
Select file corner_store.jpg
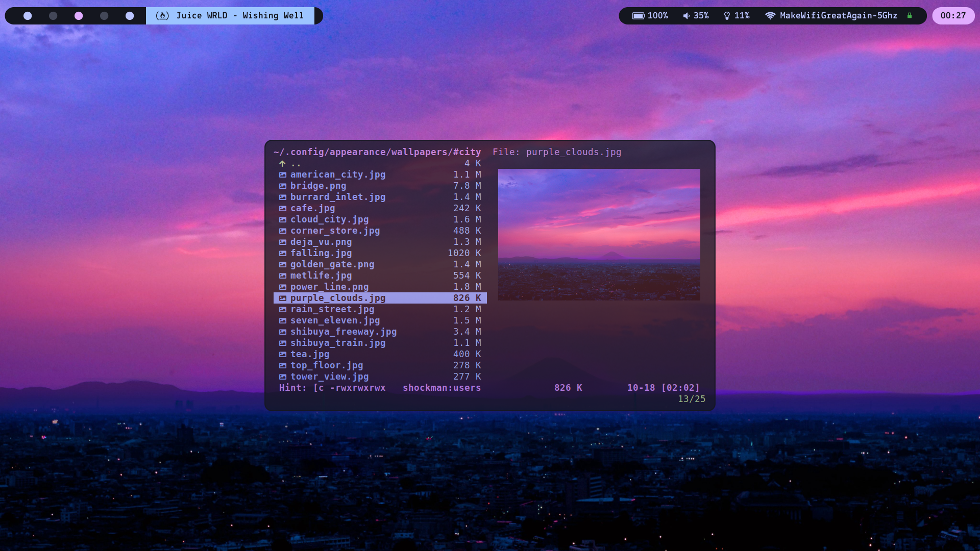pos(380,231)
